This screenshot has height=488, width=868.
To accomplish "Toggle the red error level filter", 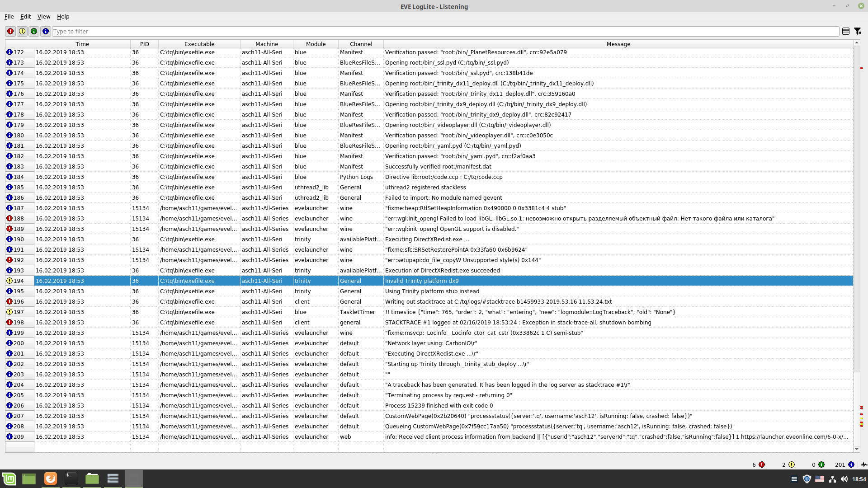I will (10, 31).
